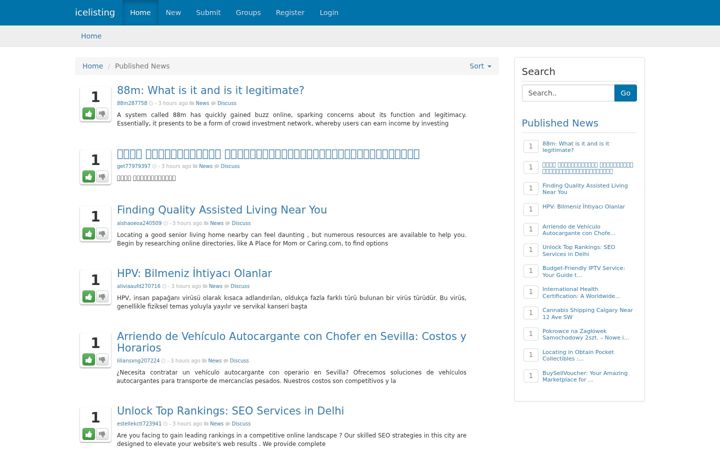The width and height of the screenshot is (720, 450).
Task: Open user 88m287758 profile
Action: (x=132, y=103)
